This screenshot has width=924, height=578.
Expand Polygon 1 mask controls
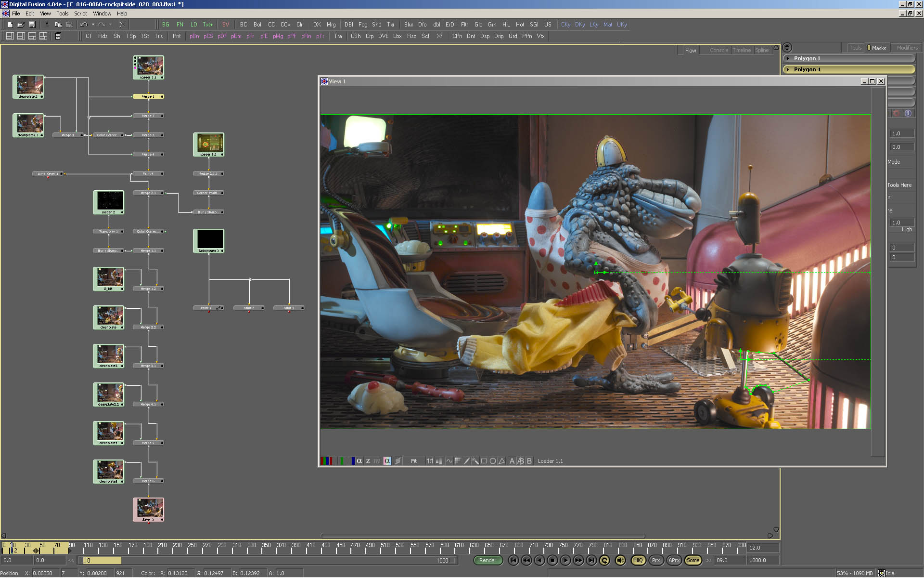788,58
